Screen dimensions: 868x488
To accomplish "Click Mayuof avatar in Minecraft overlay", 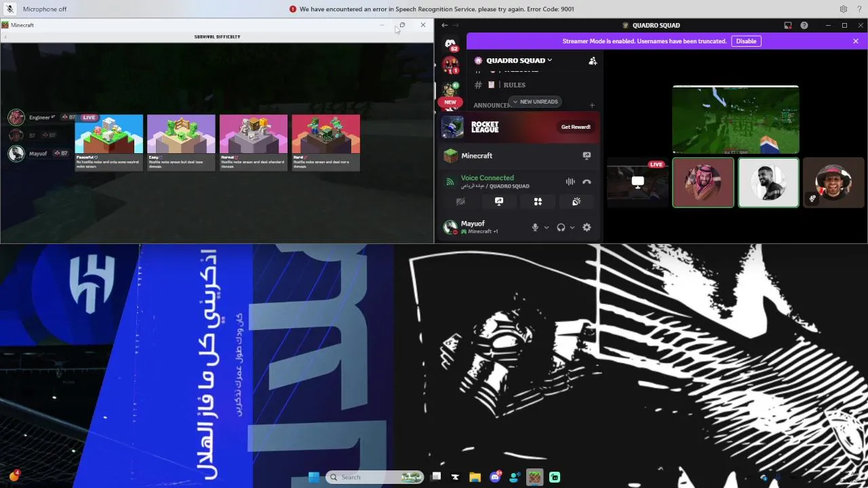I will point(16,153).
